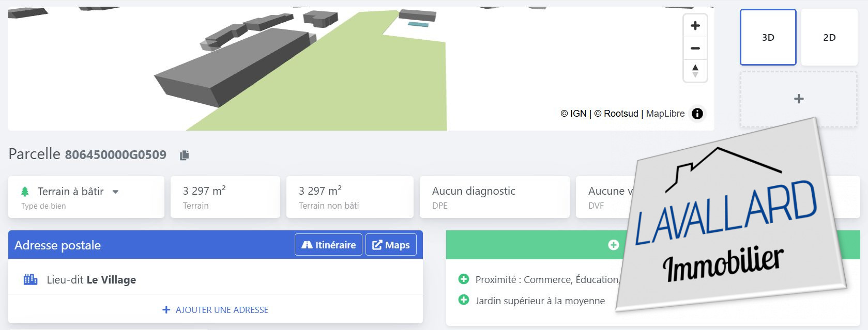Click plus icon beside Jardin supérieur
This screenshot has width=868, height=330.
pyautogui.click(x=464, y=300)
